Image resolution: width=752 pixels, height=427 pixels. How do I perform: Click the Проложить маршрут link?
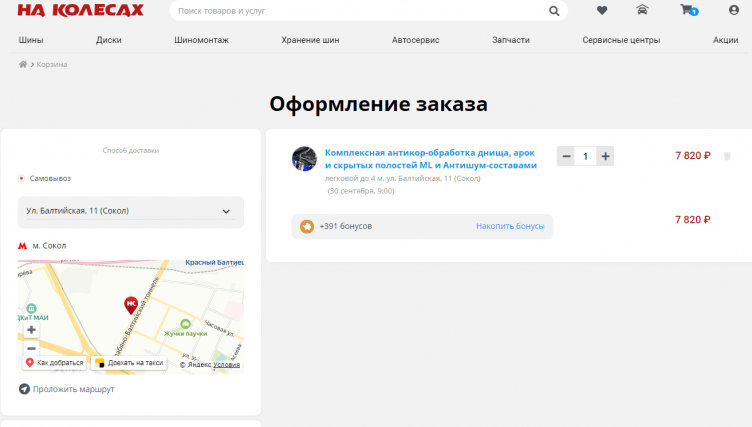72,389
